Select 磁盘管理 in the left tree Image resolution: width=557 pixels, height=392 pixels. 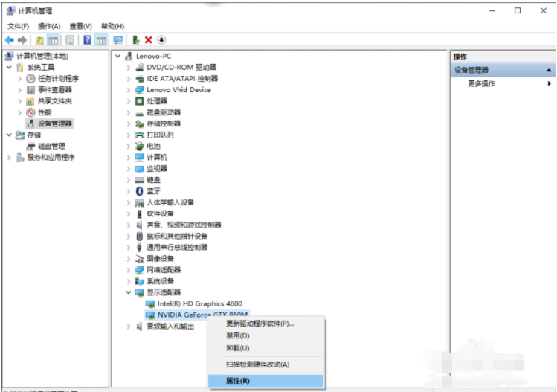pyautogui.click(x=51, y=146)
